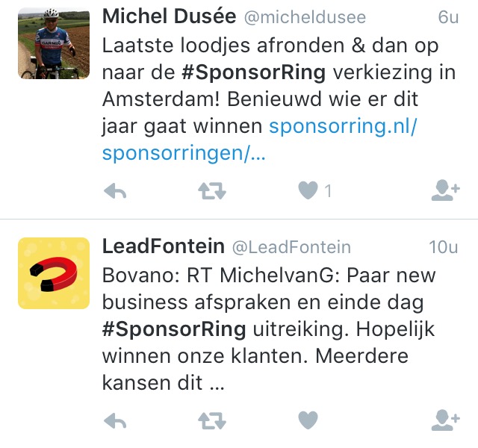
Task: Follow LeadFontein via add-person icon
Action: pyautogui.click(x=445, y=420)
